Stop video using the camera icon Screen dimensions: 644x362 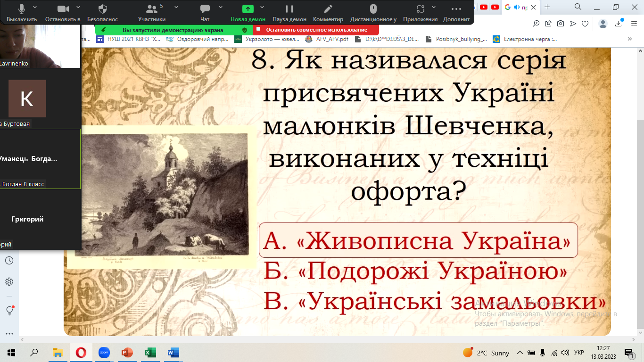[63, 9]
